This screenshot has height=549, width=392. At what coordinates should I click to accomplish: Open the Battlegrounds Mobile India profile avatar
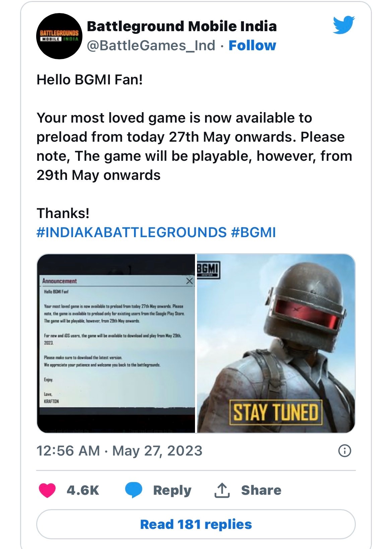click(x=59, y=36)
